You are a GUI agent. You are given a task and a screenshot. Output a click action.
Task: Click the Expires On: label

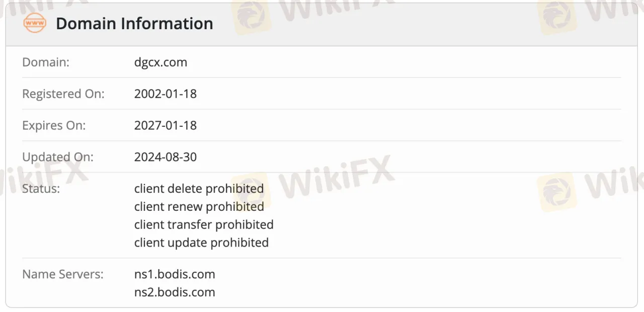pos(54,125)
